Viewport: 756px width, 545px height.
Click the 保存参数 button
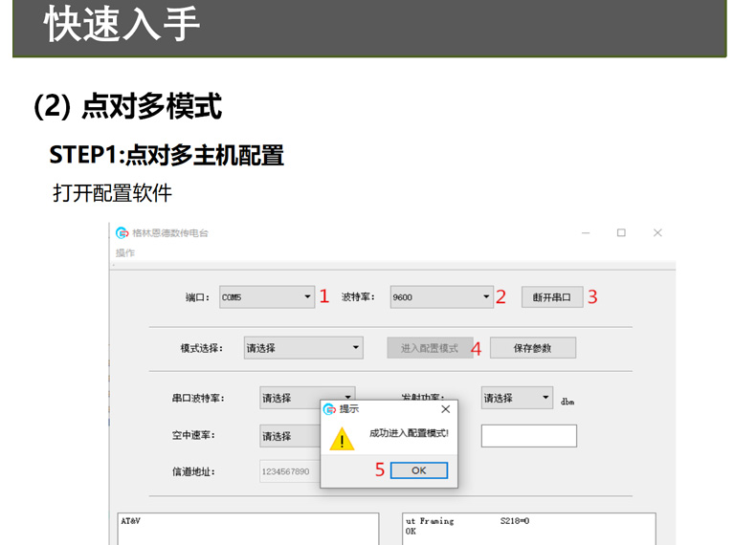pos(533,348)
